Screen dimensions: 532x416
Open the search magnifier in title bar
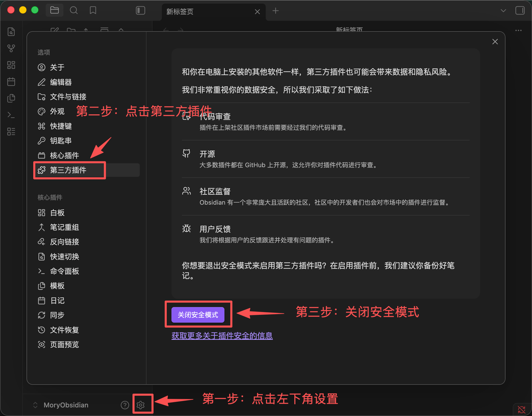tap(74, 10)
